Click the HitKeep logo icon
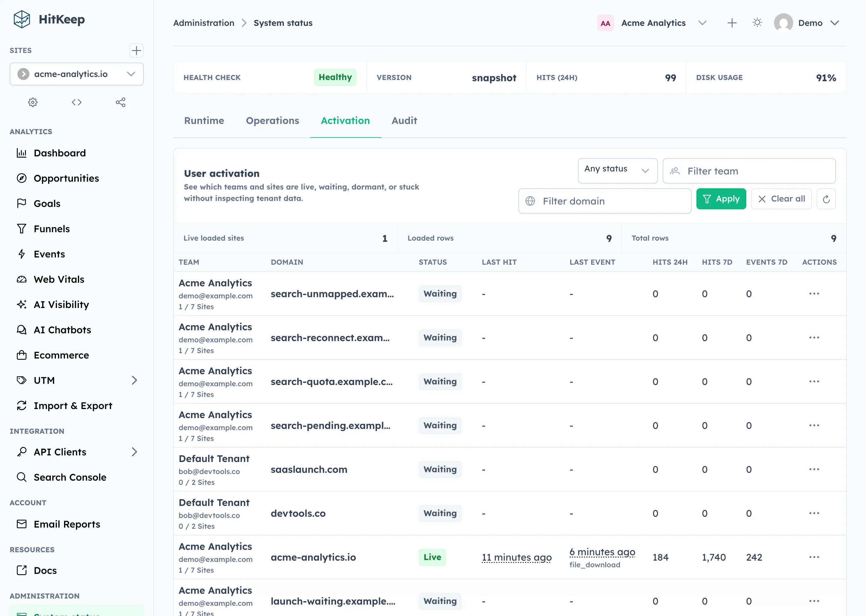Image resolution: width=866 pixels, height=616 pixels. point(22,19)
